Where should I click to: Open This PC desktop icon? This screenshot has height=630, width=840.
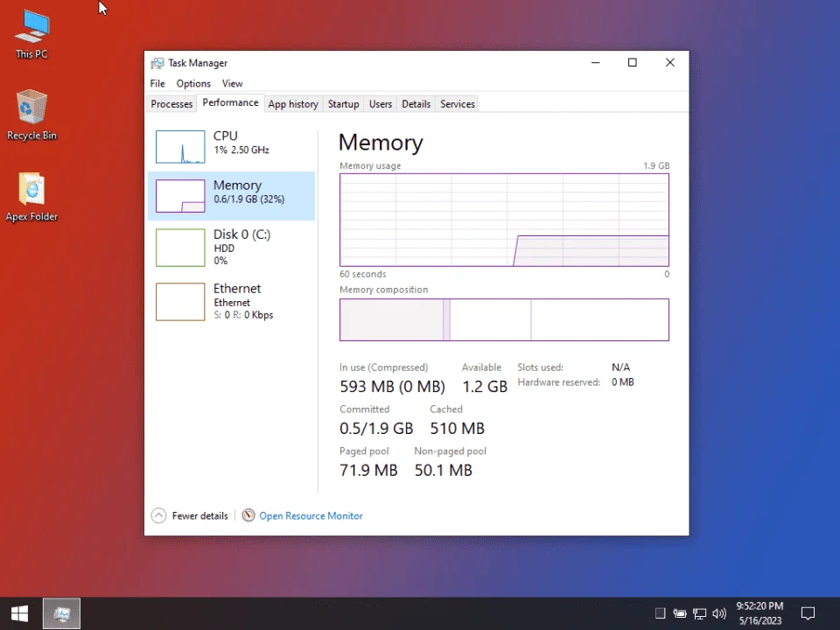point(31,33)
